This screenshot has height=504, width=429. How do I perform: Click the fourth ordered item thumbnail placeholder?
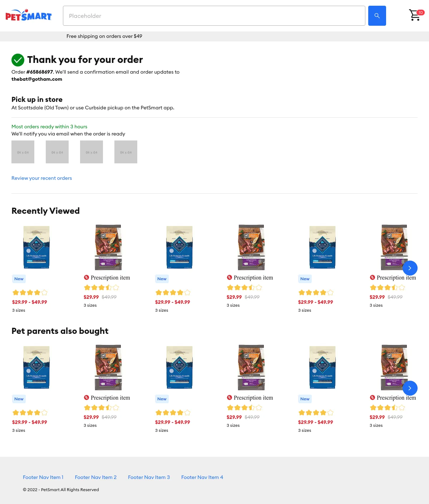126,152
